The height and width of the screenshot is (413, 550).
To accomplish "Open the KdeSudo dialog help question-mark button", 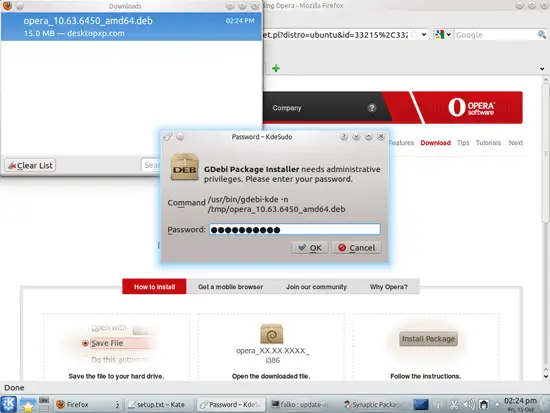I will point(344,136).
